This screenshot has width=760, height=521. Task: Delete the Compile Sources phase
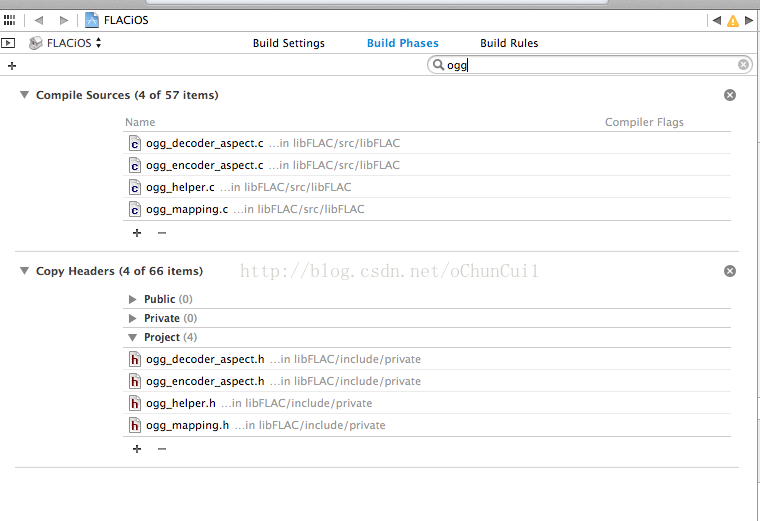click(x=730, y=95)
